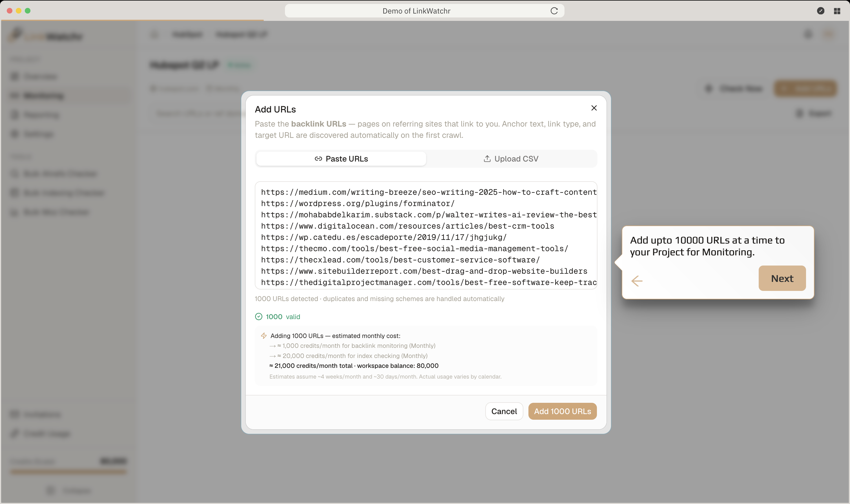The height and width of the screenshot is (504, 850).
Task: Switch to the Upload CSV tab
Action: click(x=511, y=159)
